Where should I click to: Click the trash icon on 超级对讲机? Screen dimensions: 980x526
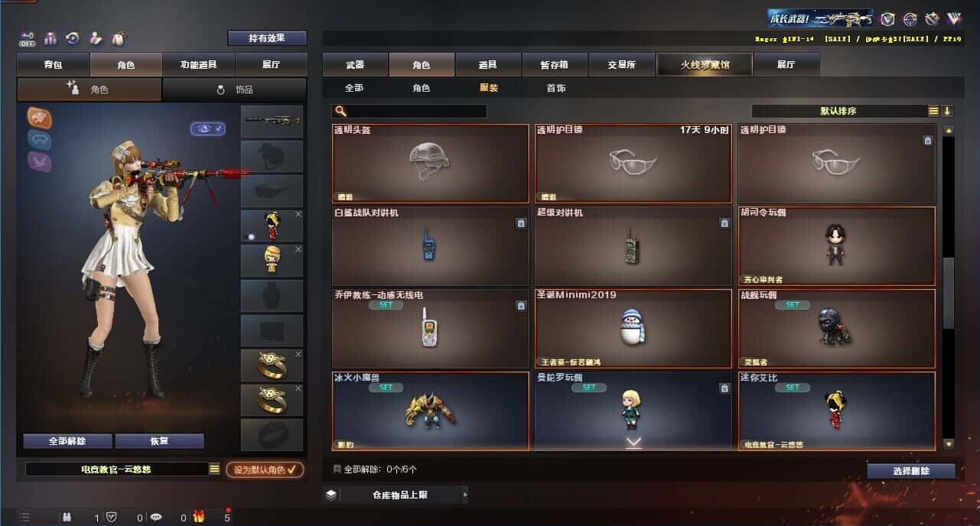pos(724,223)
